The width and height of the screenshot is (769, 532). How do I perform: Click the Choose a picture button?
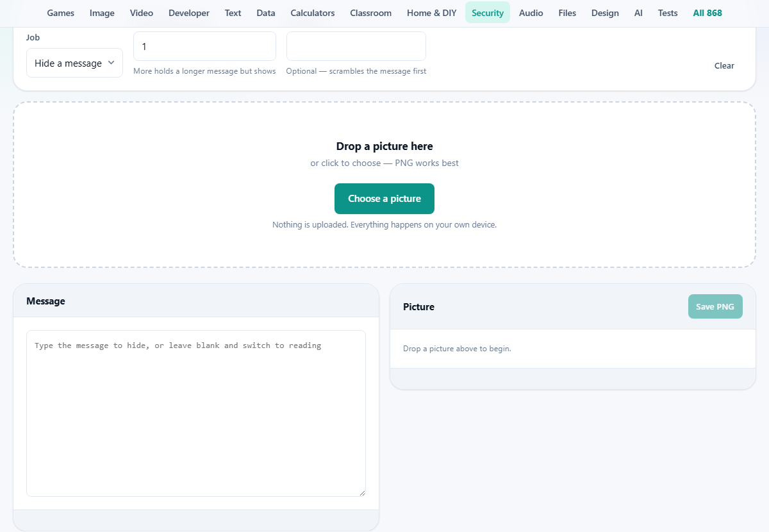click(384, 199)
